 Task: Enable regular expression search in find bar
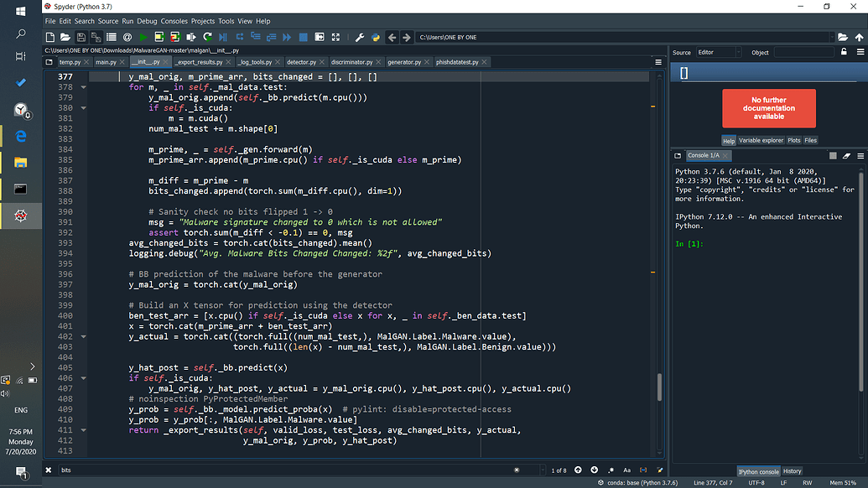tap(611, 470)
